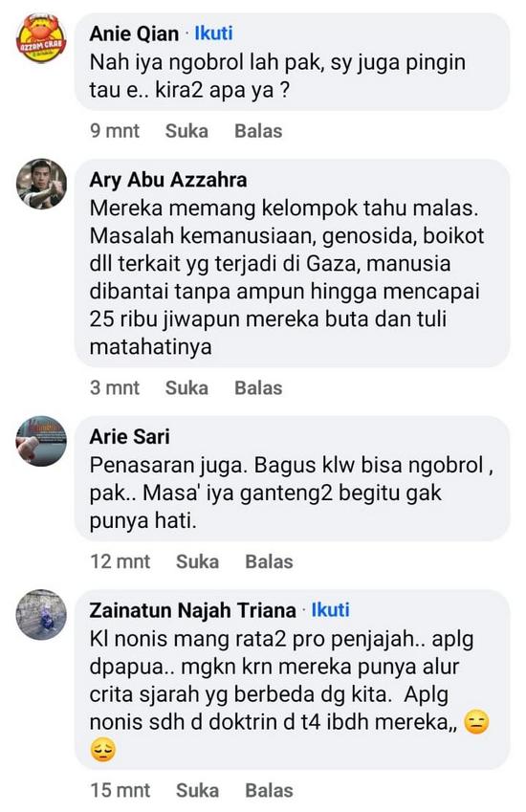This screenshot has height=812, width=526.
Task: Open Ary Abu Azzahra's profile picture
Action: click(x=41, y=184)
